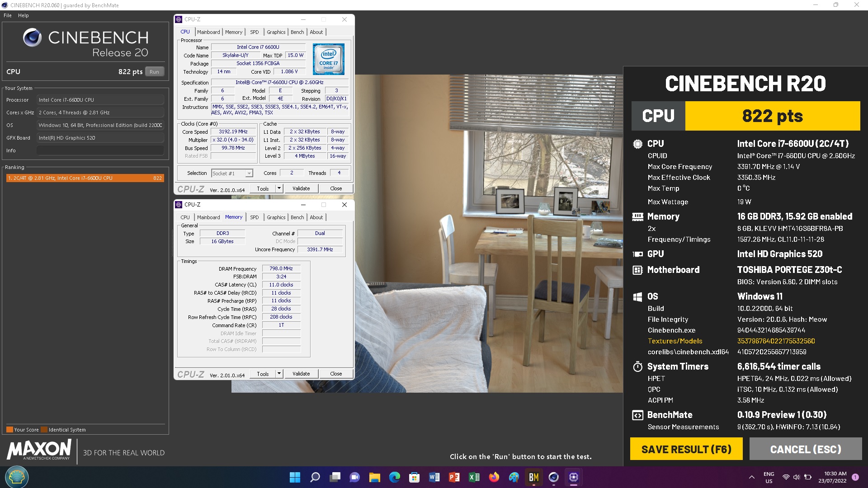
Task: Open the File menu in Cinebench
Action: tap(8, 15)
